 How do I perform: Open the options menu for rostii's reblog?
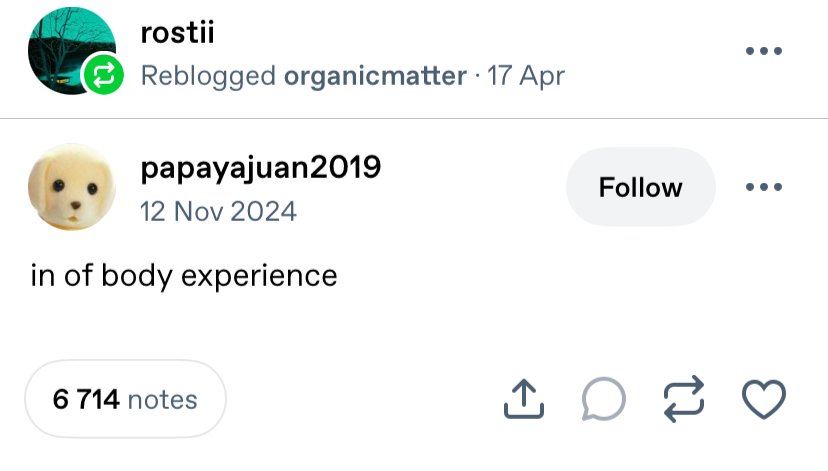click(x=763, y=52)
